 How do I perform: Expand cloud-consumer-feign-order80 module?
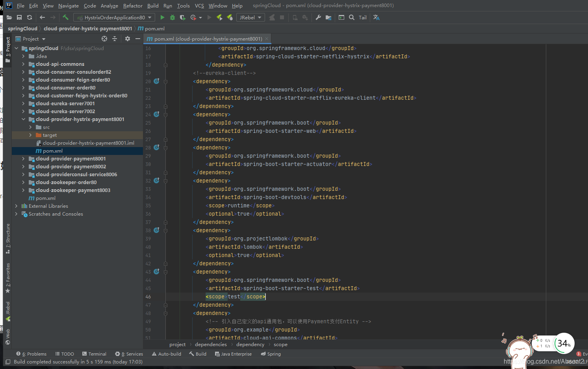(23, 80)
